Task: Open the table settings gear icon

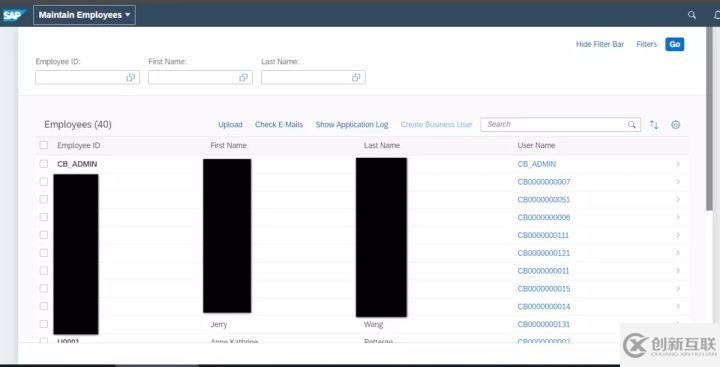Action: pyautogui.click(x=675, y=124)
